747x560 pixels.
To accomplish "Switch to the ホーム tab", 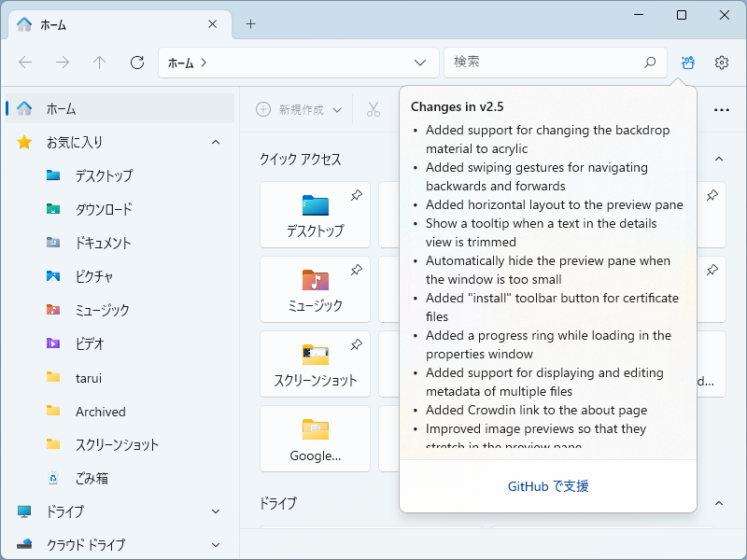I will click(51, 25).
